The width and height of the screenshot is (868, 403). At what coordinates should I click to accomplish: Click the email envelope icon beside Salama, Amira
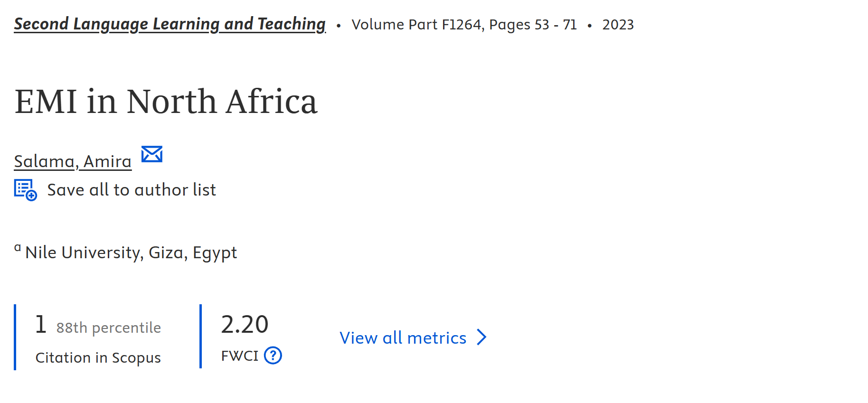coord(152,154)
